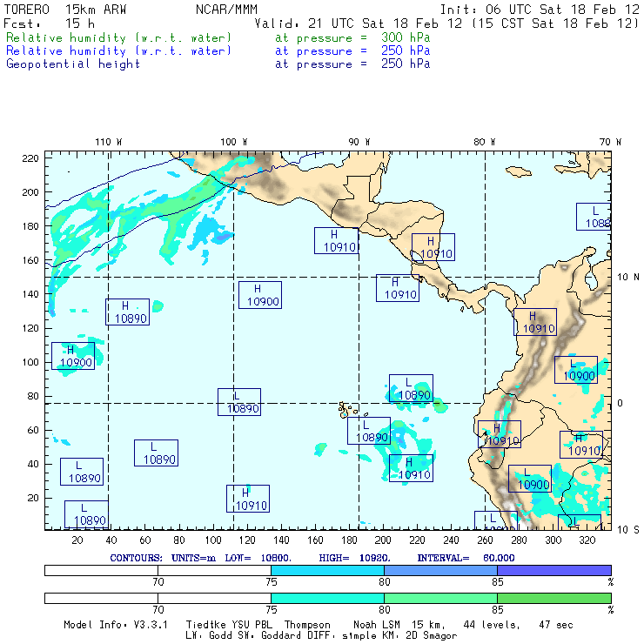Click the "47 sec" time step text
This screenshot has width=644, height=644.
[556, 625]
